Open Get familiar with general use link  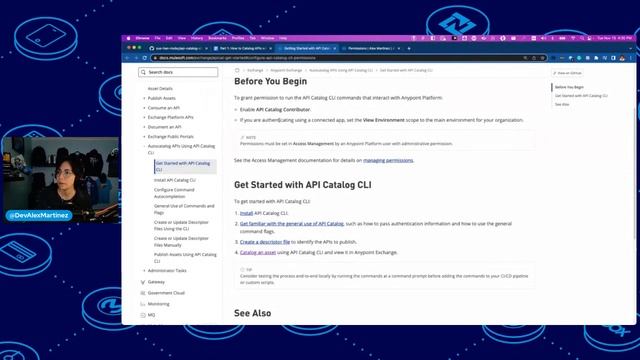[x=291, y=224]
